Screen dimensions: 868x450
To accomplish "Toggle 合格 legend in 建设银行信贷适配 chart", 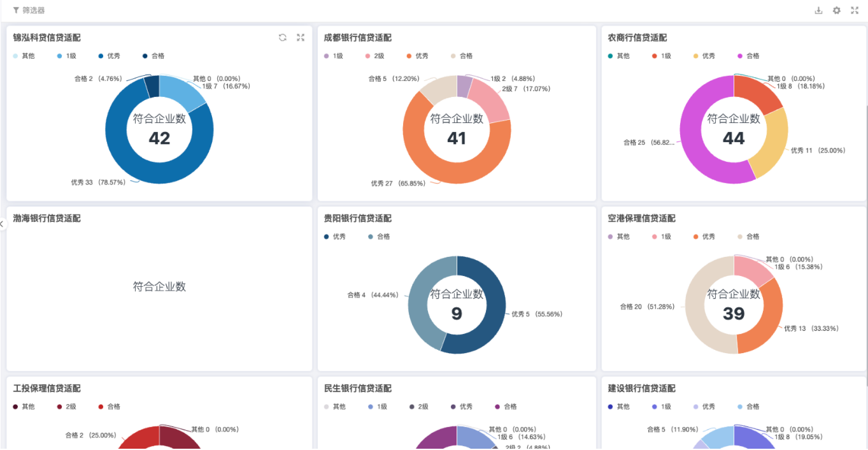I will pyautogui.click(x=748, y=407).
